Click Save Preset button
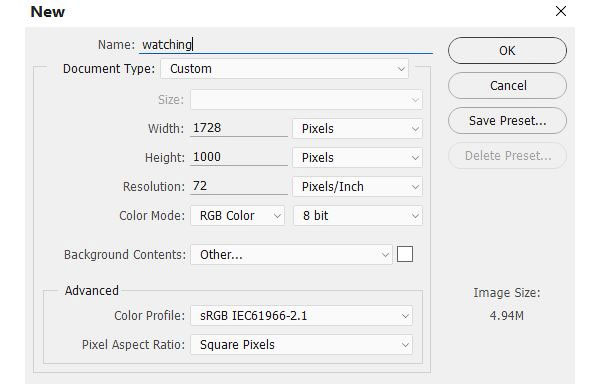This screenshot has height=384, width=600. coord(507,121)
